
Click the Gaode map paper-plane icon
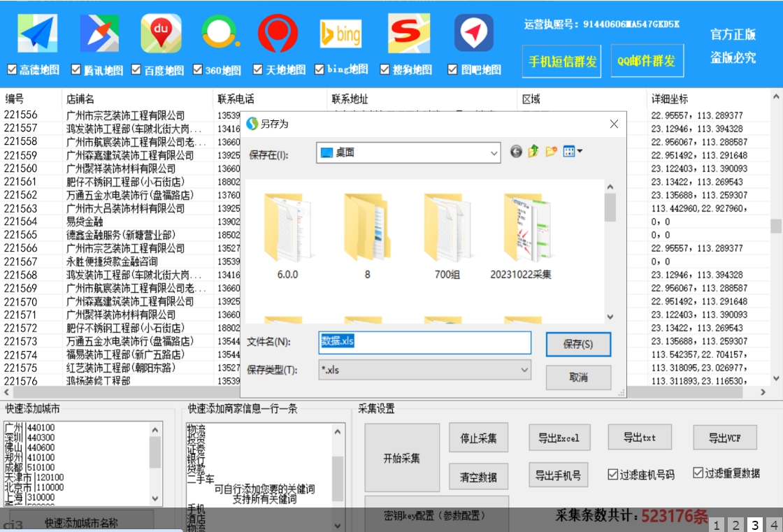pos(38,34)
